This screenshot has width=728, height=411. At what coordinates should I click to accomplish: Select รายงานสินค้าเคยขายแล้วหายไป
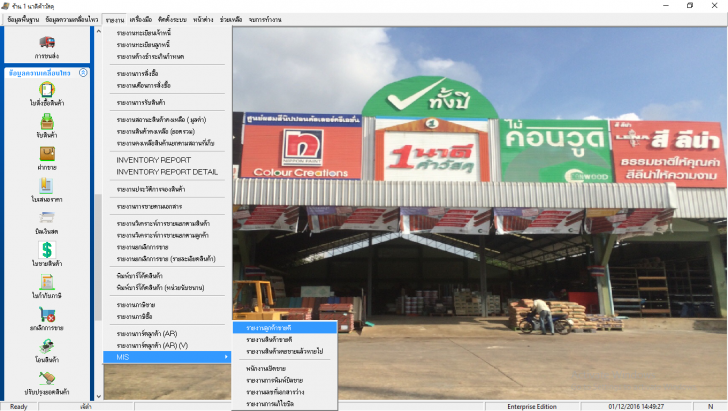click(285, 352)
